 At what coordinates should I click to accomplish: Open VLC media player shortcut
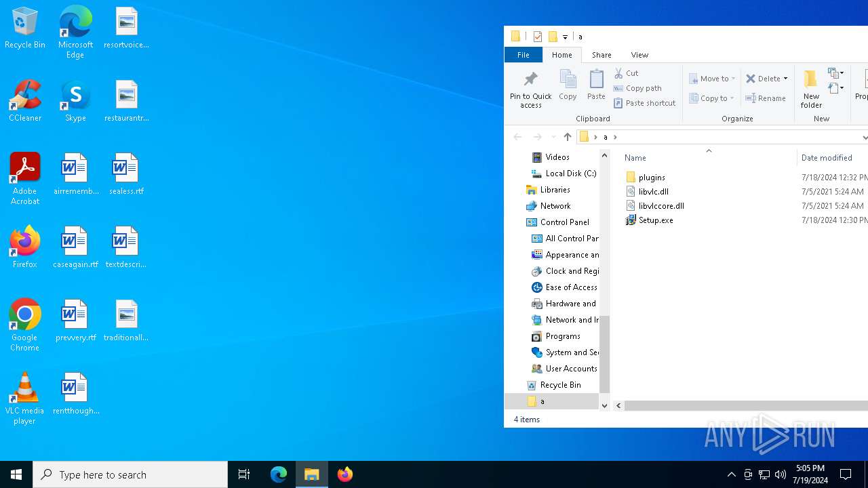pyautogui.click(x=25, y=398)
